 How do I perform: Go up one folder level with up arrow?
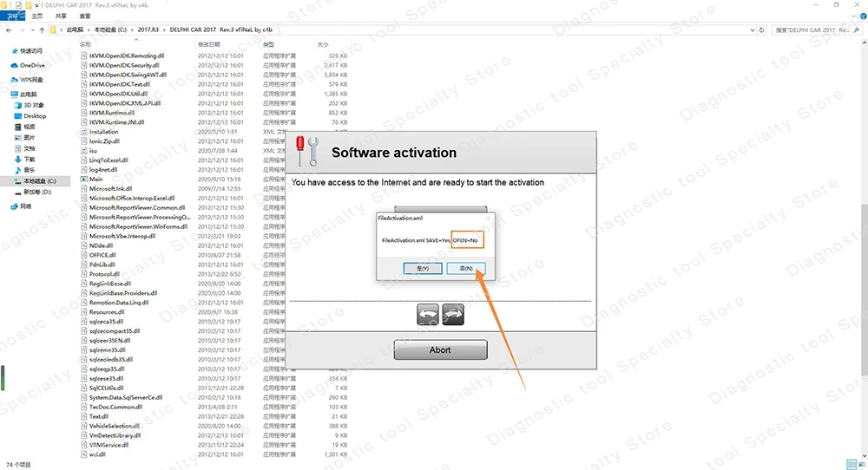(x=42, y=29)
